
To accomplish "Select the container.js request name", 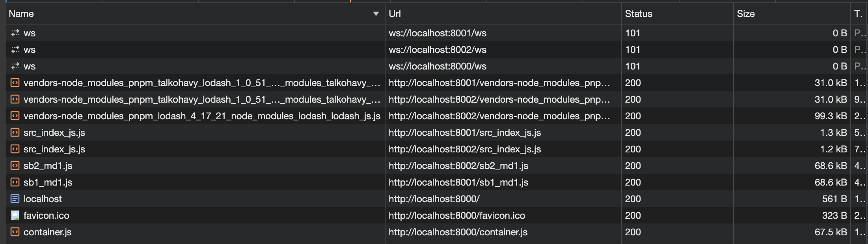I will point(48,232).
